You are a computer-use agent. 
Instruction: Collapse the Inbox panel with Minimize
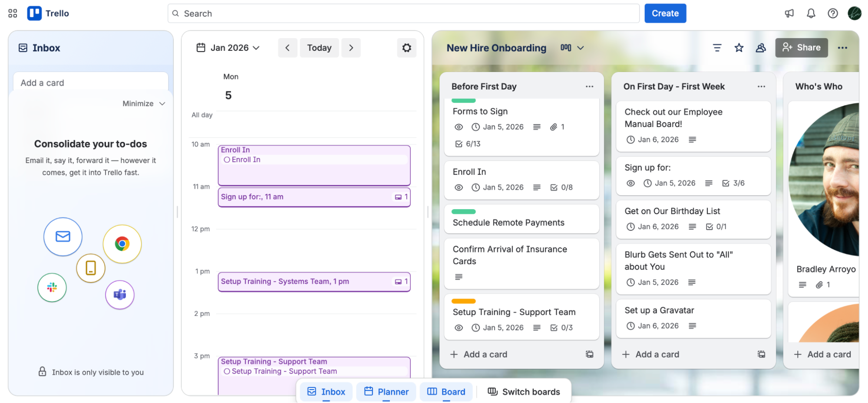[x=144, y=103]
